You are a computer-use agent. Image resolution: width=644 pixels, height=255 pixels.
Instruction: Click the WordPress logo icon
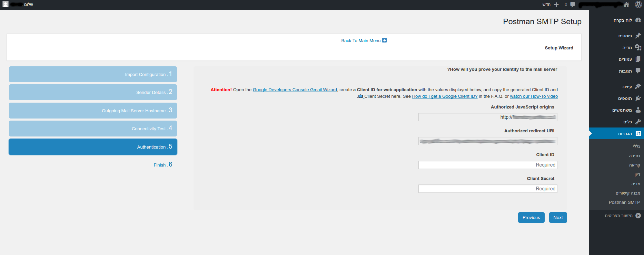638,4
